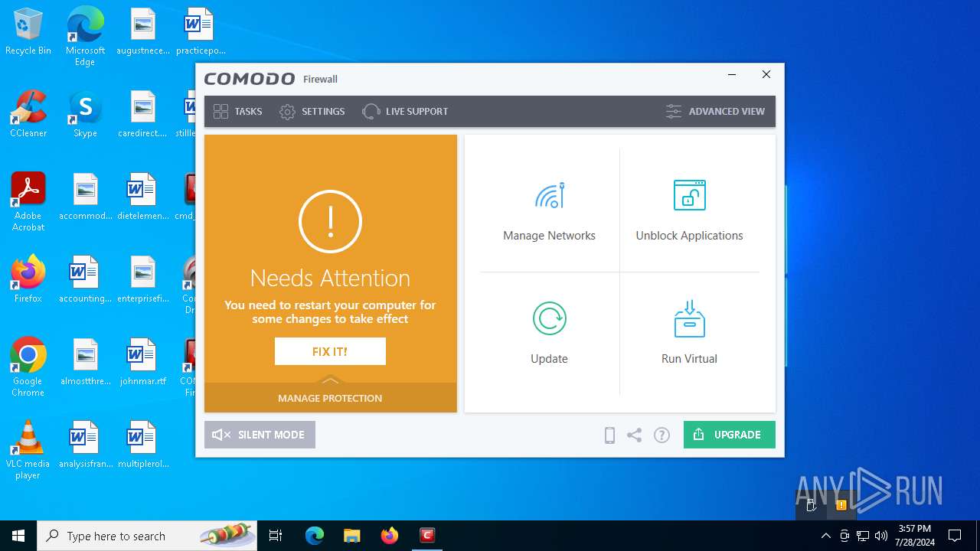The image size is (980, 551).
Task: Select the almostthre image file
Action: 85,362
